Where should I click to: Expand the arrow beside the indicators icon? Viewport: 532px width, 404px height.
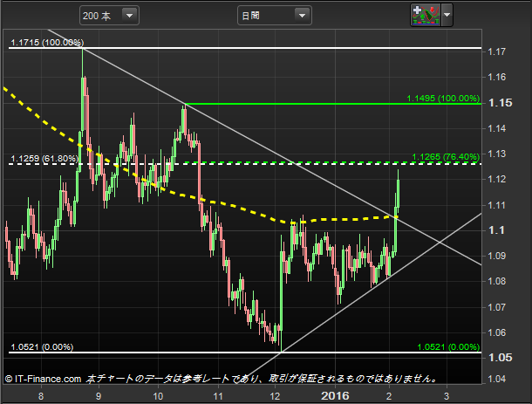point(447,15)
